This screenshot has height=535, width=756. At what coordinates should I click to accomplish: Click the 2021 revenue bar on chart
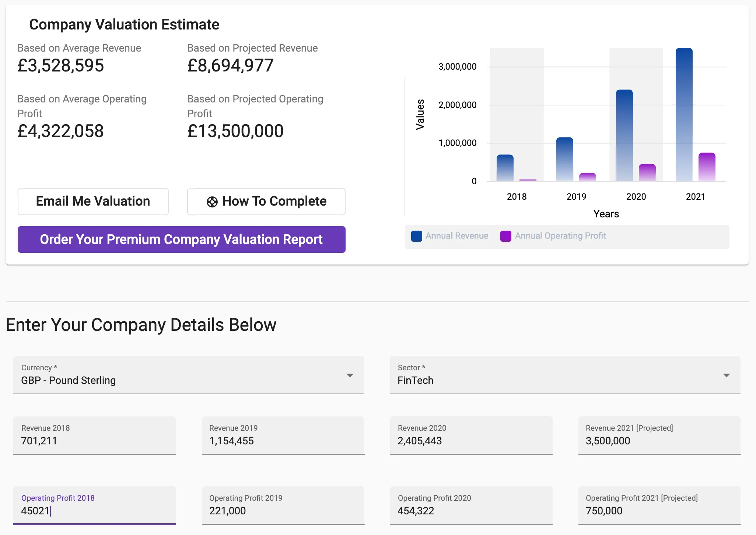pos(685,111)
